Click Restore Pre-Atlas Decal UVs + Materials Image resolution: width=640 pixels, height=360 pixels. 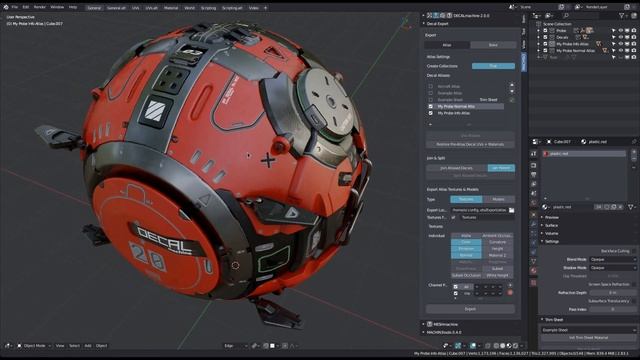(x=470, y=144)
